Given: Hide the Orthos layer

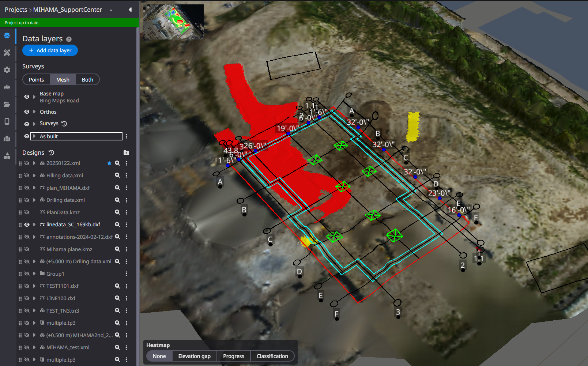Looking at the screenshot, I should (27, 112).
